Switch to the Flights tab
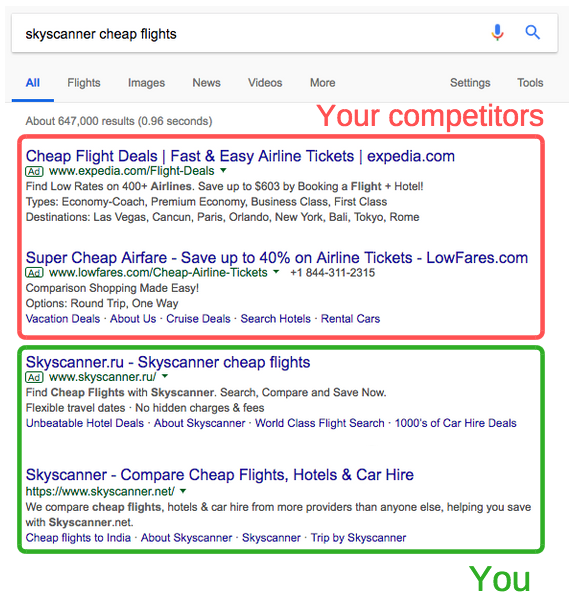Screen dimensions: 575x603 84,83
